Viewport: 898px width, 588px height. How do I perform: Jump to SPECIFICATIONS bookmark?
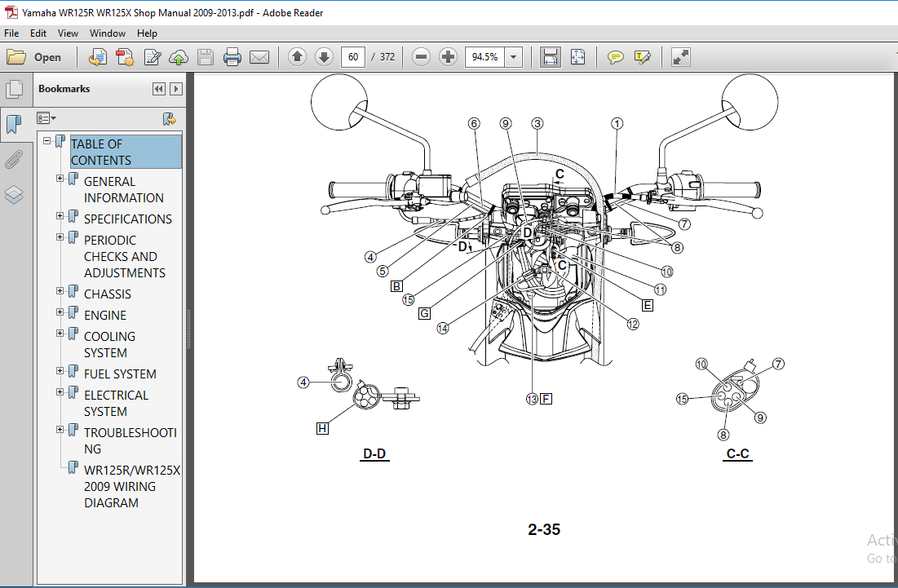[128, 219]
